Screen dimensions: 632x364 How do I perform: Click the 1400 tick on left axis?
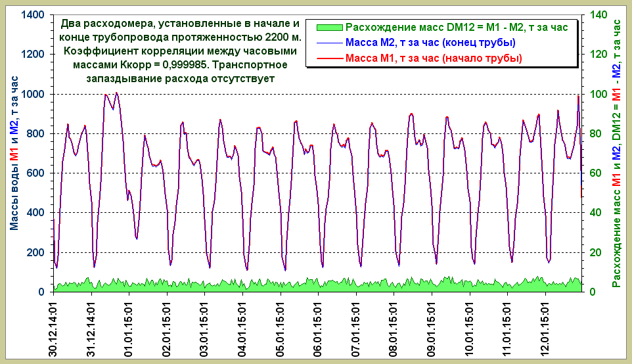pos(33,15)
